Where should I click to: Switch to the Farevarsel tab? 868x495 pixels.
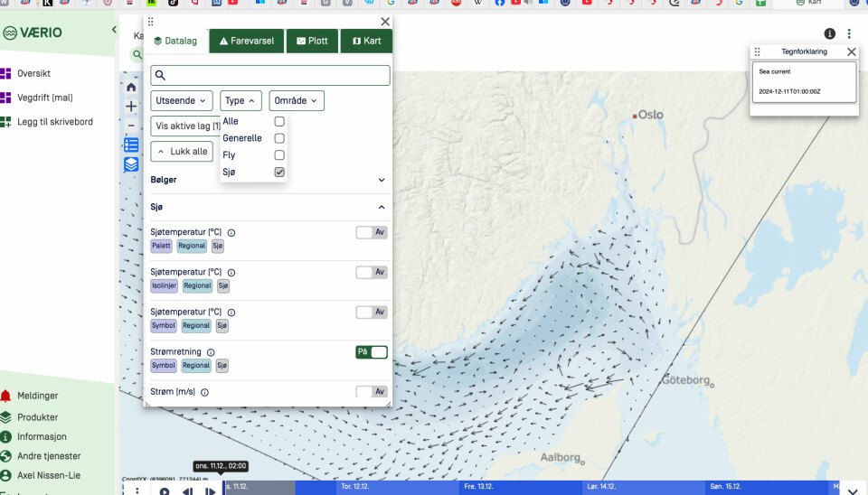(x=247, y=41)
